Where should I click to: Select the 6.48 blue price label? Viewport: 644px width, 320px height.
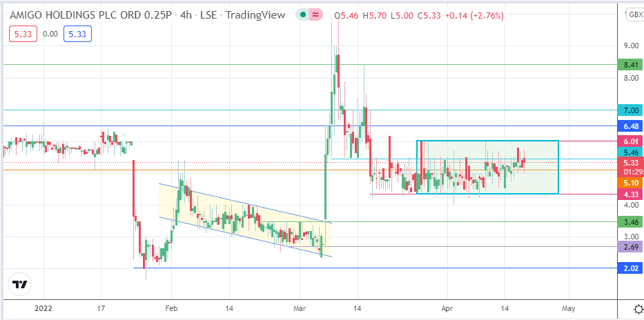pos(630,126)
